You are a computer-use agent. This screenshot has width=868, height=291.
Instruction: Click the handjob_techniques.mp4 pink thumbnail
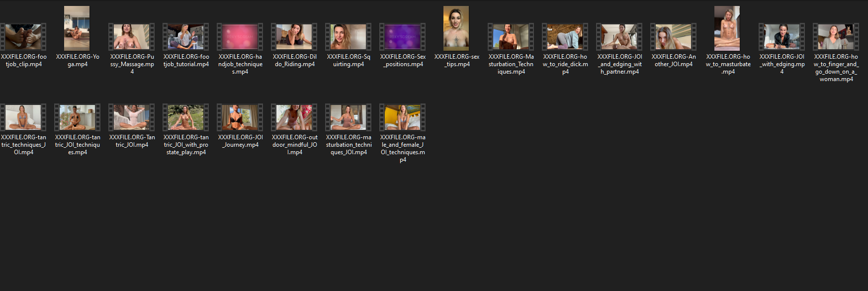[240, 37]
